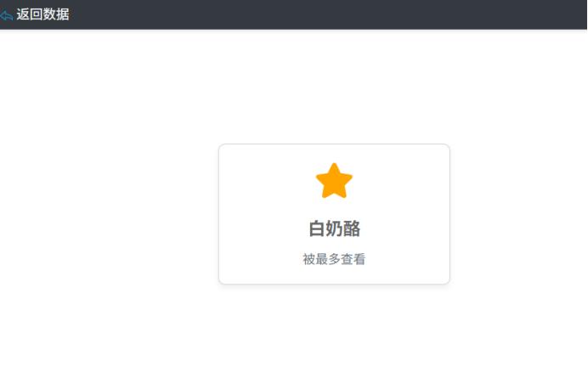Open the 返回数据 link
Screen dimensions: 588x367
click(42, 14)
